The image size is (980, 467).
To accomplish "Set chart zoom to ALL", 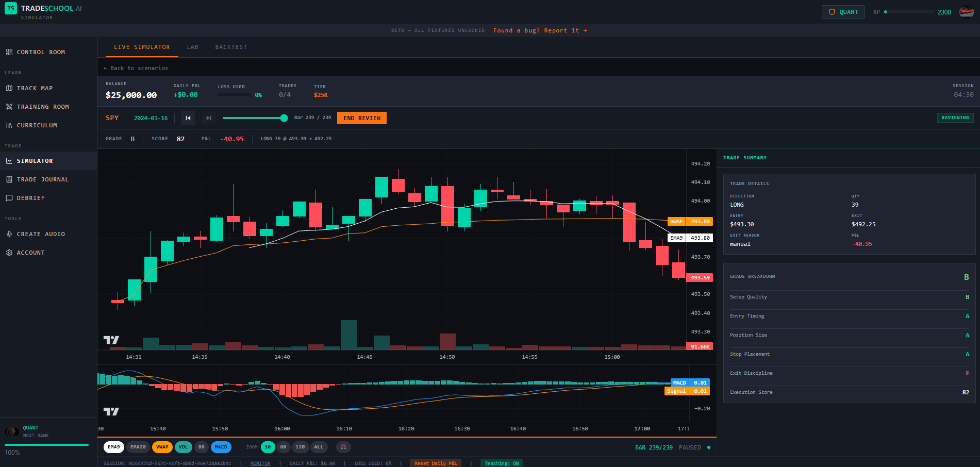I will [319, 447].
